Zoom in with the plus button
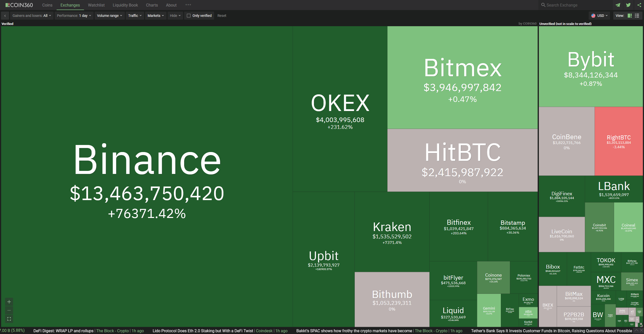This screenshot has width=644, height=334. [x=9, y=302]
